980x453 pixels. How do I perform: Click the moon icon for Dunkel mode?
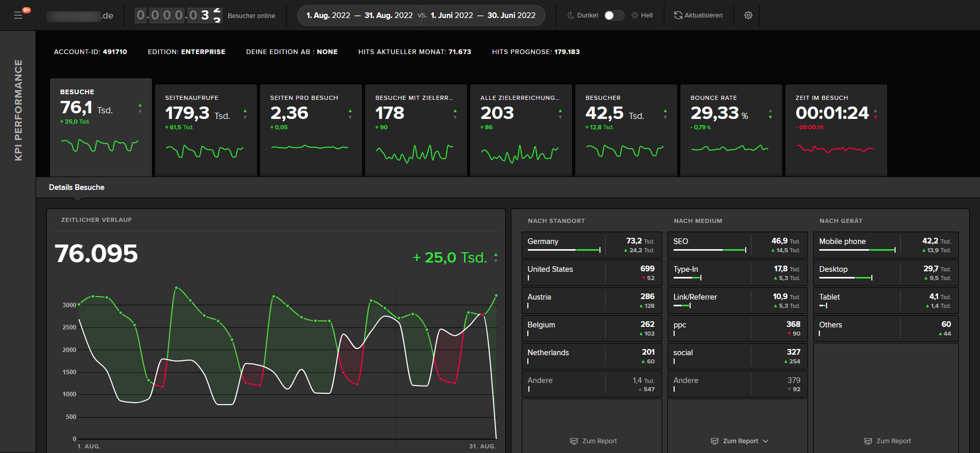coord(571,15)
